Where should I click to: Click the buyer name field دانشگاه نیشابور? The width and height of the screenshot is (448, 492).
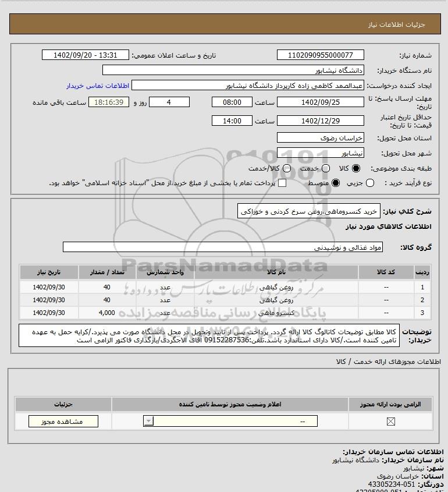point(233,70)
